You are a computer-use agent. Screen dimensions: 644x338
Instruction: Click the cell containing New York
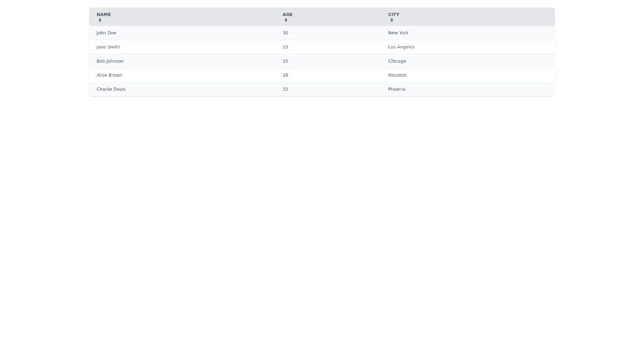click(x=398, y=33)
